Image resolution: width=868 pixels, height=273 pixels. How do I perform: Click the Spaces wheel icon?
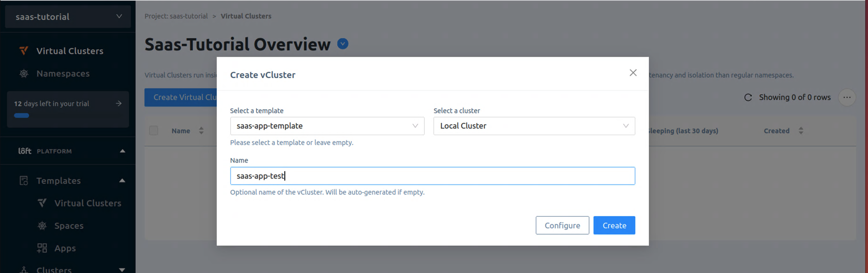click(x=42, y=226)
